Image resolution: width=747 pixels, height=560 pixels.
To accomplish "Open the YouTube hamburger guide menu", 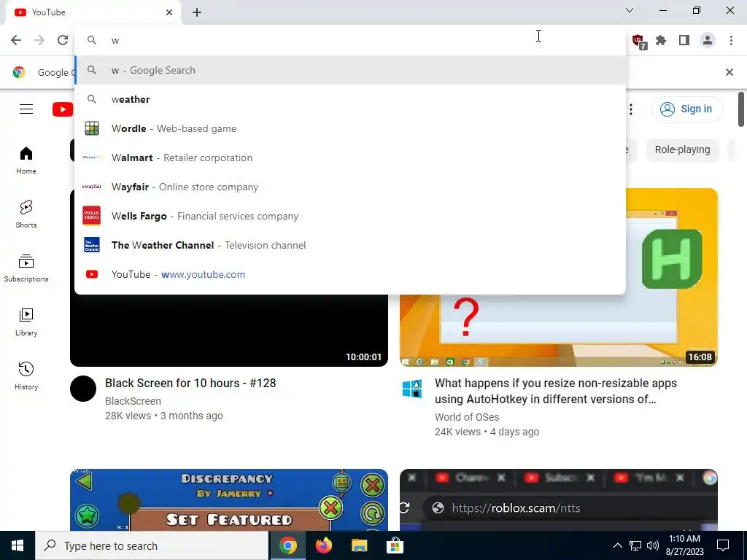I will [26, 109].
